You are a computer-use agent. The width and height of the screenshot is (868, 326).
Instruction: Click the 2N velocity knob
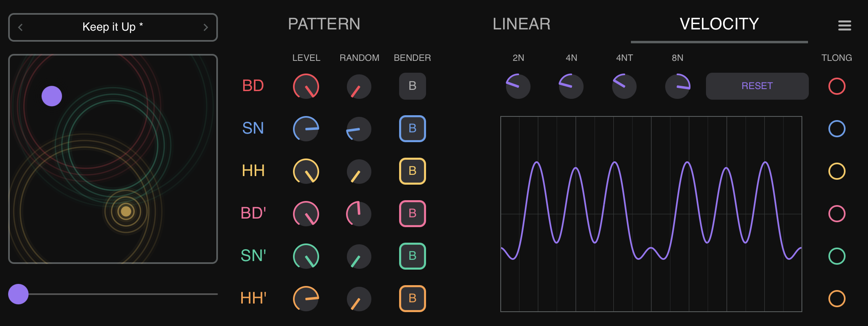tap(518, 86)
